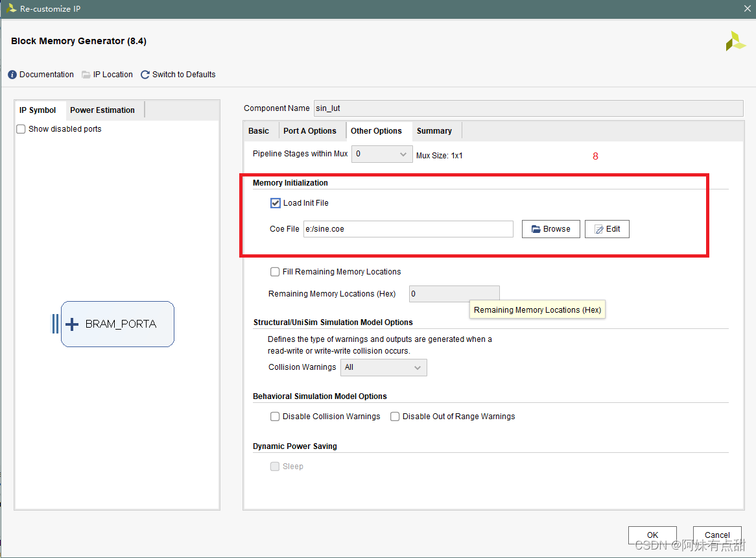Image resolution: width=756 pixels, height=558 pixels.
Task: Click the Remaining Memory Locations hex field
Action: [x=454, y=294]
